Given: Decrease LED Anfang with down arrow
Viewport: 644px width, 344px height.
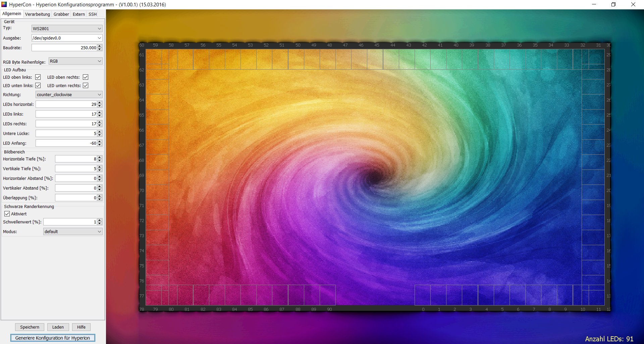Looking at the screenshot, I should (100, 145).
